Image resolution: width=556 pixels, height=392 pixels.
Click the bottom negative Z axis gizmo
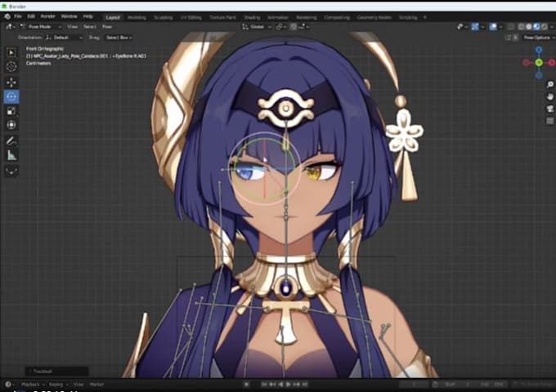[539, 75]
